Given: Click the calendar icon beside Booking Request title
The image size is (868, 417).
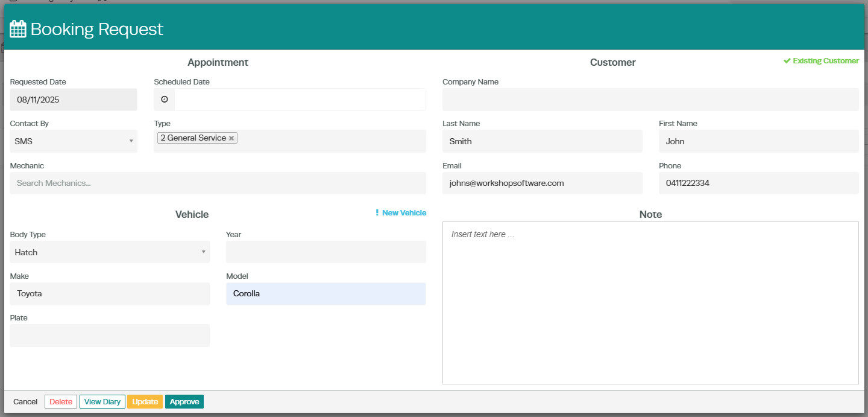Looking at the screenshot, I should [x=18, y=29].
